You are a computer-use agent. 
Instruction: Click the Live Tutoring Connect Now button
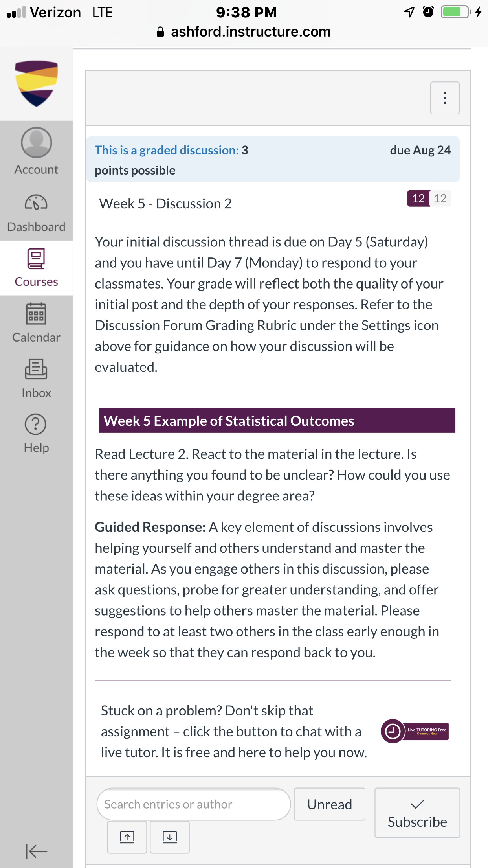(x=415, y=731)
